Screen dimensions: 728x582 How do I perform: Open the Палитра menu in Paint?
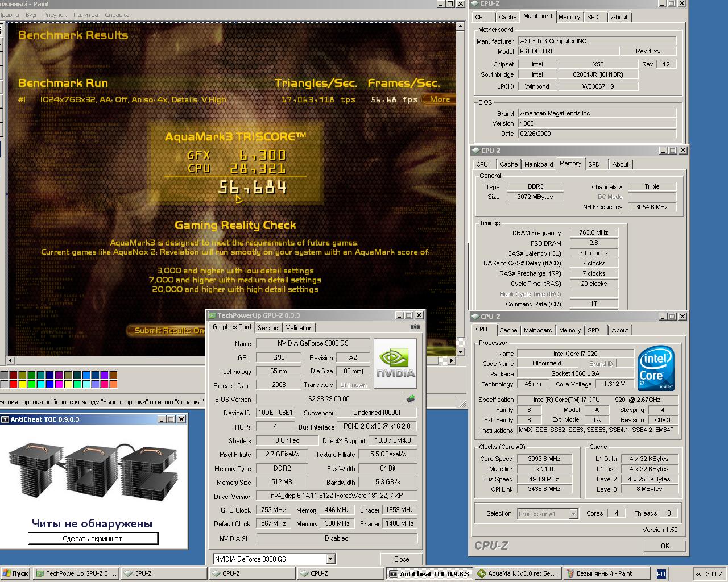click(86, 15)
